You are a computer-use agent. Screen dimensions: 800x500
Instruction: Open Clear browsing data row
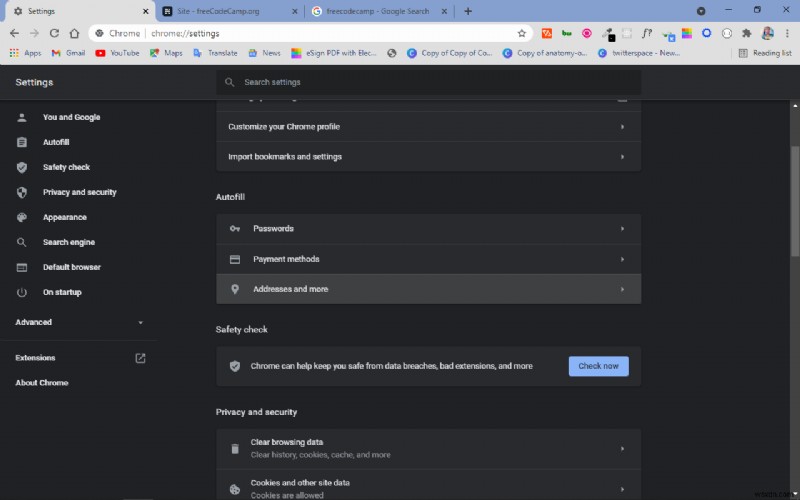point(429,449)
